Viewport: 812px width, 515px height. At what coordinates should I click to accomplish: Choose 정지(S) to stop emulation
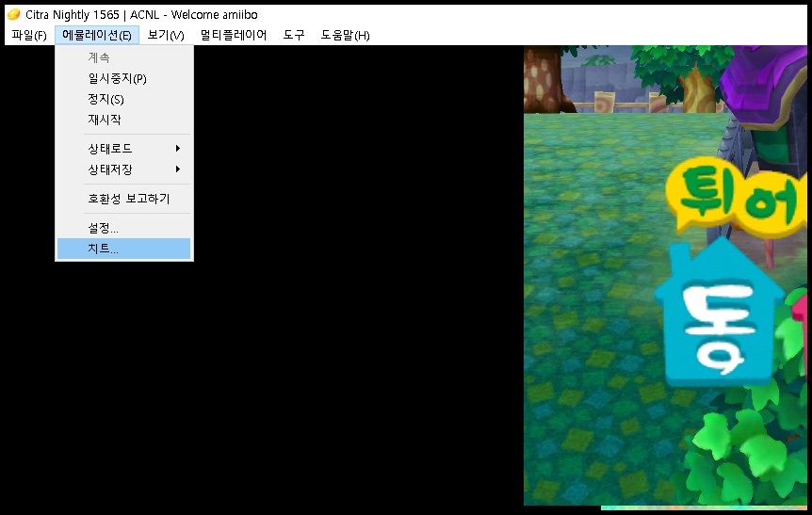123,99
